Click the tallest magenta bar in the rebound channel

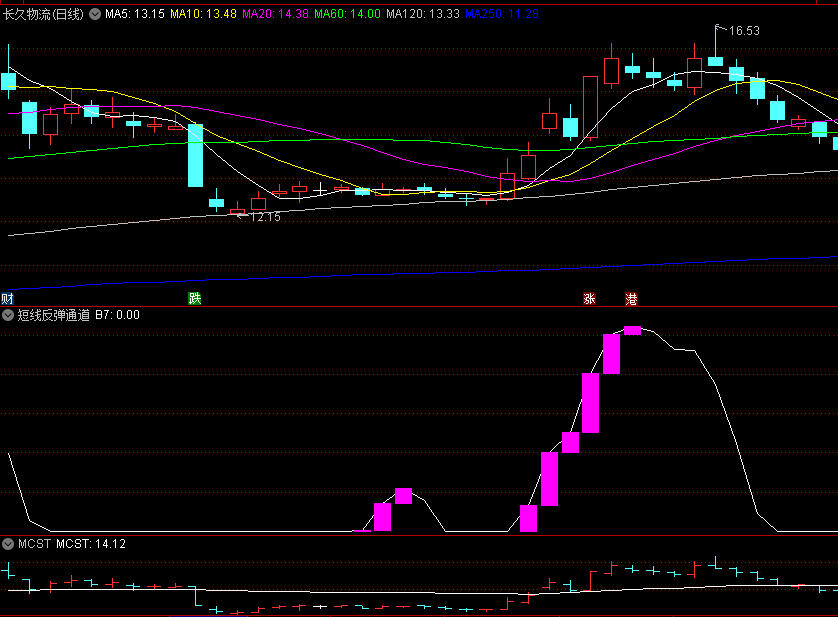[591, 403]
